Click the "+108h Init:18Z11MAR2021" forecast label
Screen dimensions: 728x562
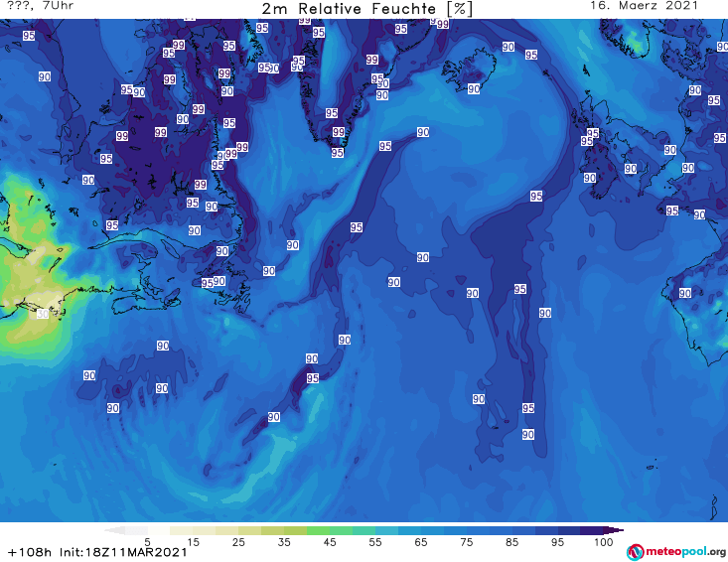97,552
